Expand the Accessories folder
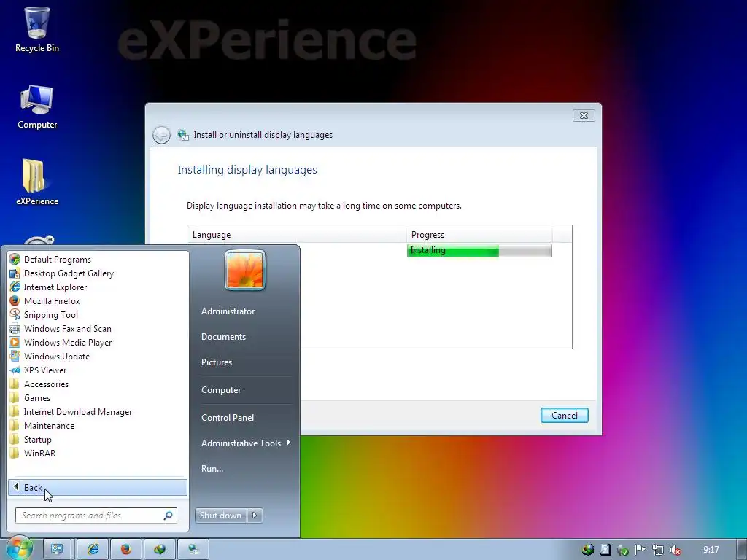This screenshot has width=747, height=560. (46, 384)
